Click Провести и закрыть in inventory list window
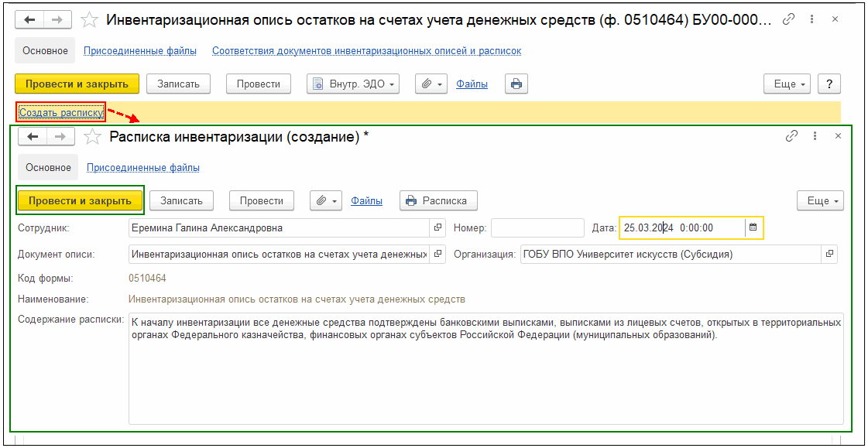The height and width of the screenshot is (448, 868). pos(77,84)
